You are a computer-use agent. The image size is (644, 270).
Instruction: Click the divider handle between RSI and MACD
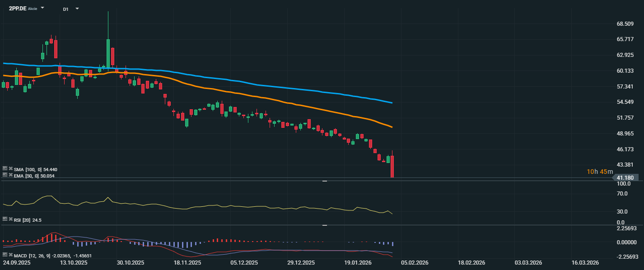(324, 225)
